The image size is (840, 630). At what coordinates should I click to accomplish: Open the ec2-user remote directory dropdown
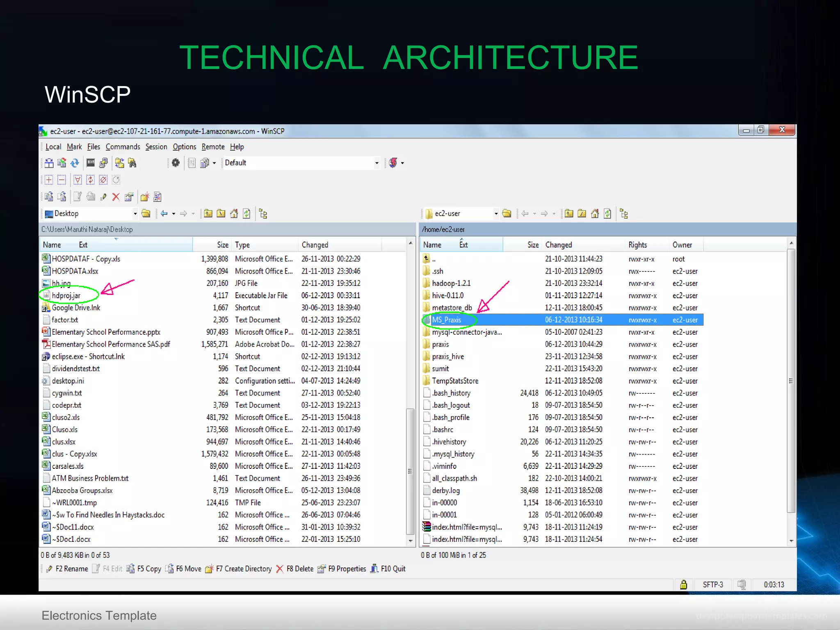496,214
